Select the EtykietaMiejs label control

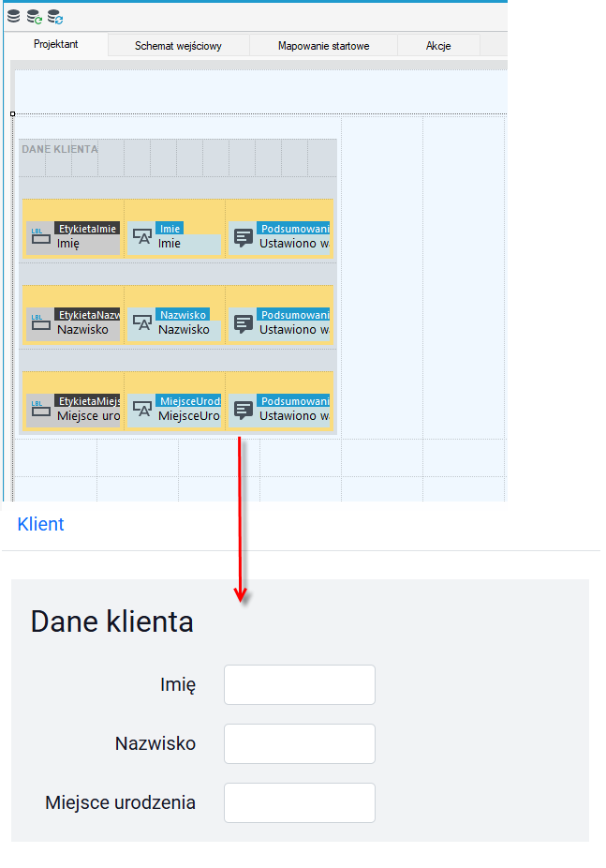click(73, 409)
